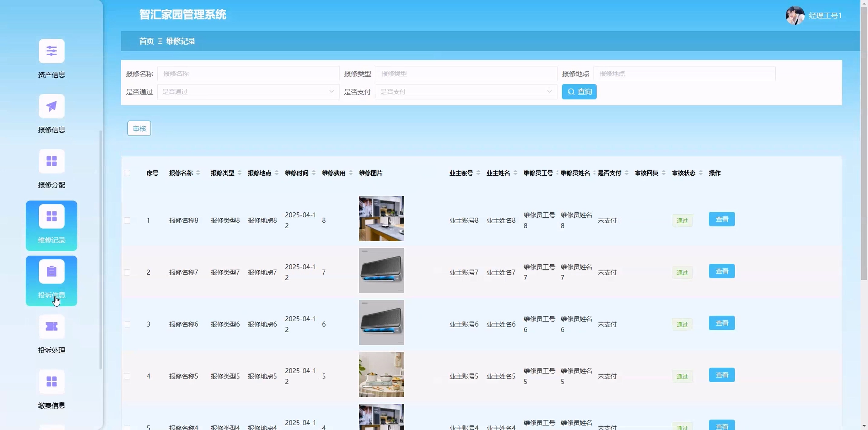The image size is (868, 430).
Task: Toggle the select-all checkbox in table header
Action: (x=127, y=173)
